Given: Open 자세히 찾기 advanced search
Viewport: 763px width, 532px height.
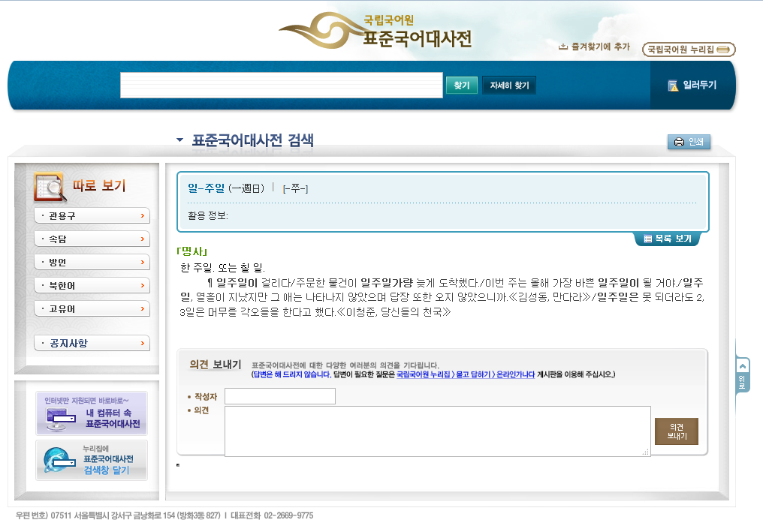Looking at the screenshot, I should point(509,86).
